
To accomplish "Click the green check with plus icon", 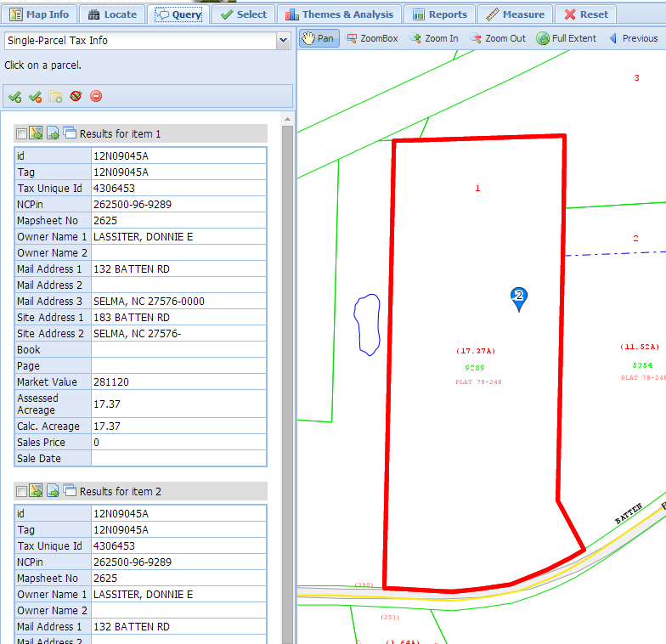I will 14,96.
